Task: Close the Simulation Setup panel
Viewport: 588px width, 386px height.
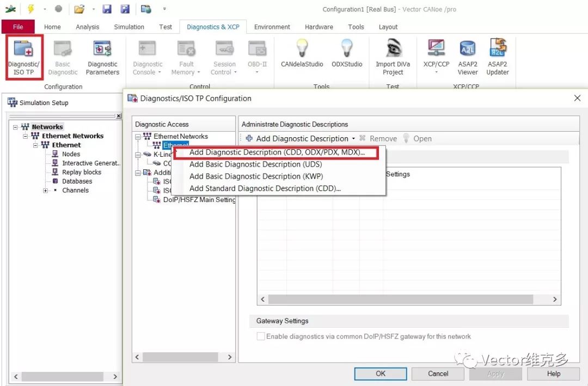Action: point(119,116)
